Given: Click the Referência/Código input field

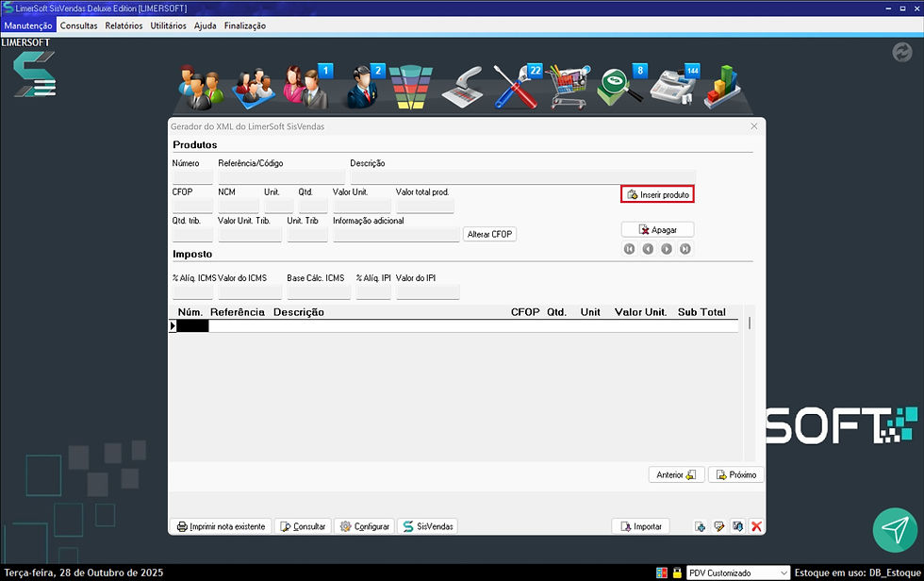Looking at the screenshot, I should (x=282, y=176).
